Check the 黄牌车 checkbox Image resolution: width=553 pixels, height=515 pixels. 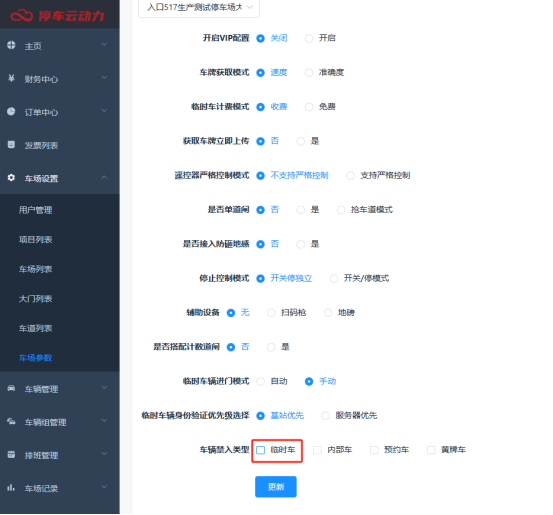pos(431,450)
